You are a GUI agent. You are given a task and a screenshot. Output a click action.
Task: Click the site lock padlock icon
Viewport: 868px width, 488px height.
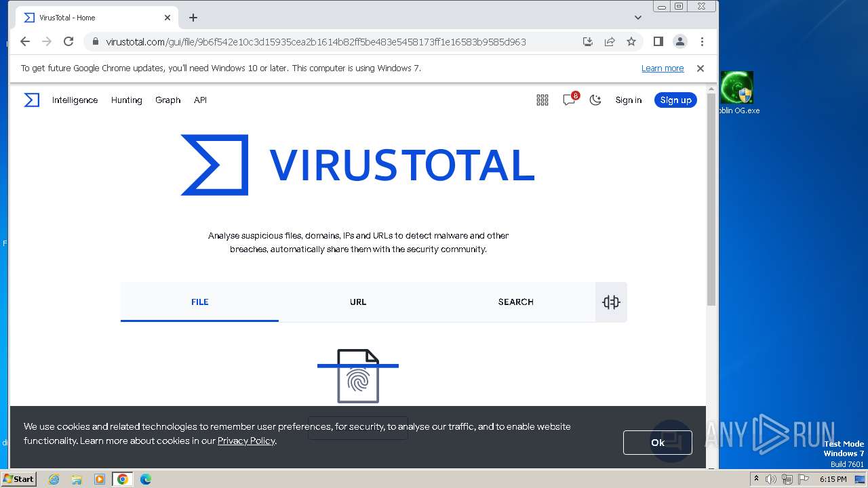click(x=96, y=42)
